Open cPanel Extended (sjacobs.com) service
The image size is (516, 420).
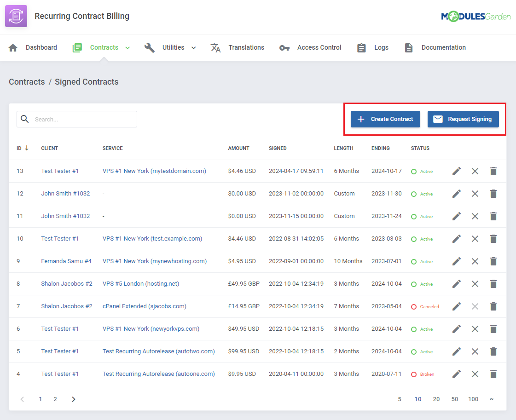coord(145,306)
